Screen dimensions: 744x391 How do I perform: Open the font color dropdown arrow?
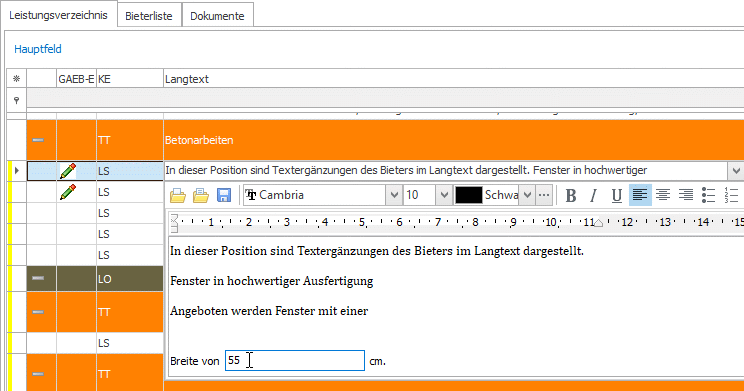tap(527, 195)
